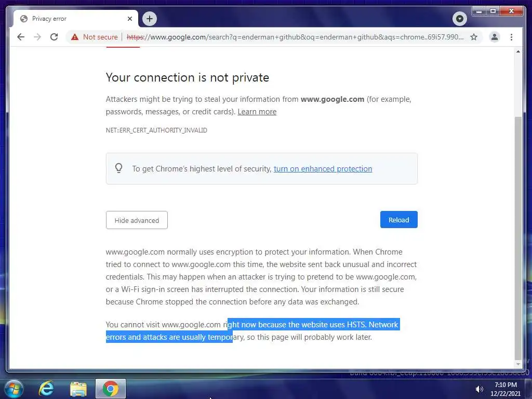Click the circular dropdown icon beside window controls
This screenshot has width=532, height=399.
pos(459,19)
